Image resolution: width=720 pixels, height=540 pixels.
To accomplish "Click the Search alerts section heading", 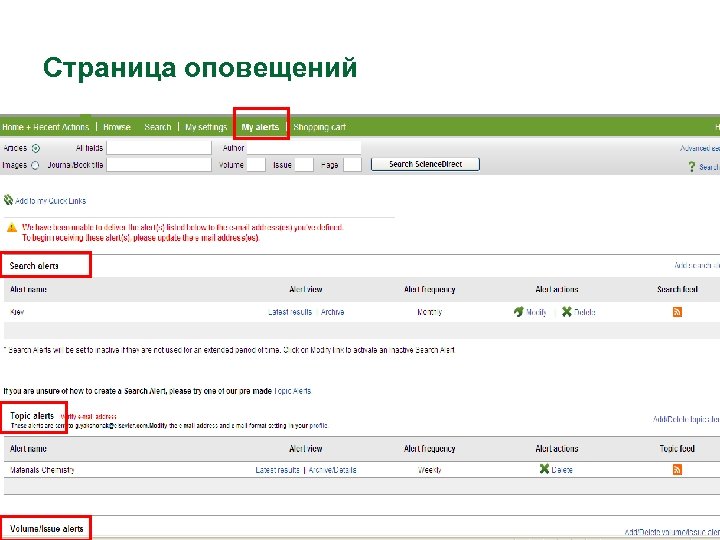I will (34, 266).
